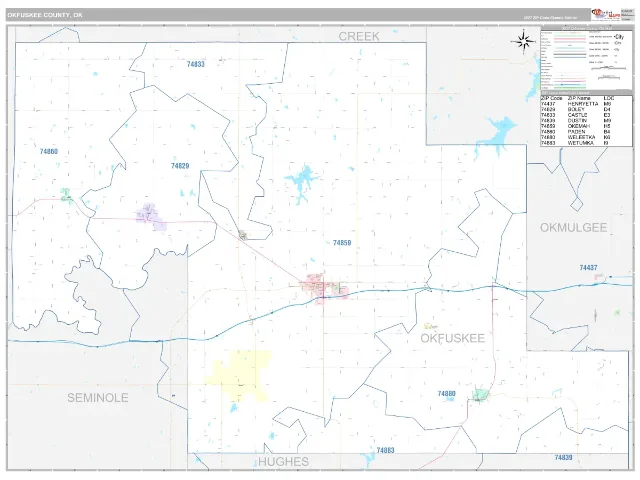Click WETUMKA in the ZIP index table
The height and width of the screenshot is (480, 640).
coord(580,143)
